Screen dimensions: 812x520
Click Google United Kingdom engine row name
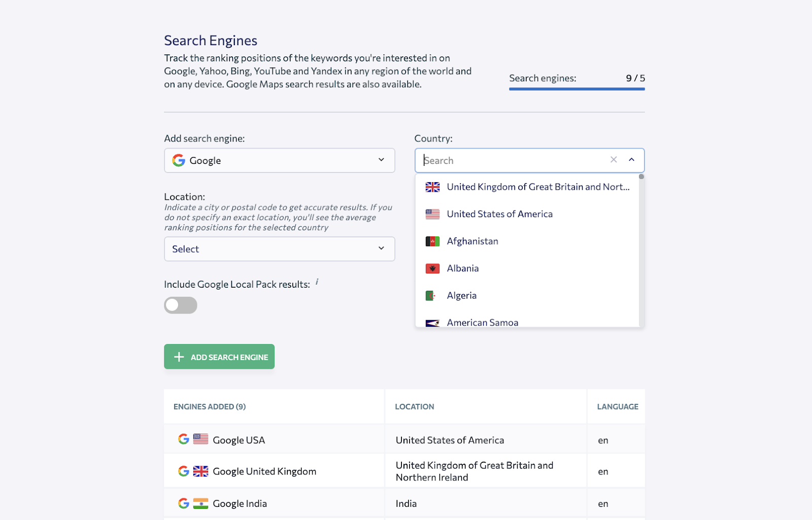(x=264, y=471)
